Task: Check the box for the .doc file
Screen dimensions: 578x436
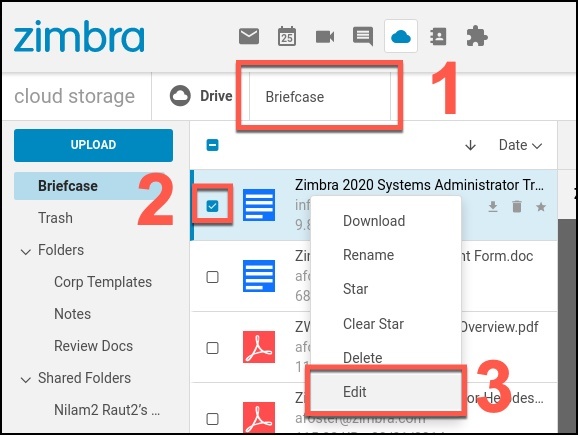Action: [212, 277]
